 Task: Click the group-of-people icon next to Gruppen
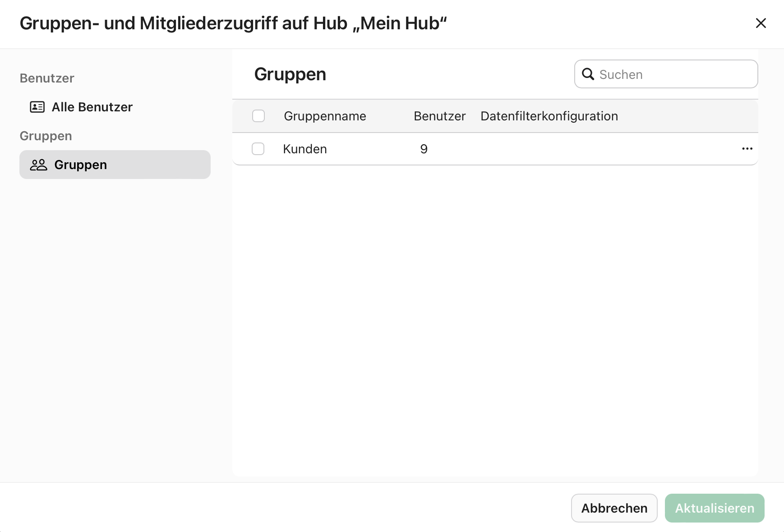pos(39,165)
